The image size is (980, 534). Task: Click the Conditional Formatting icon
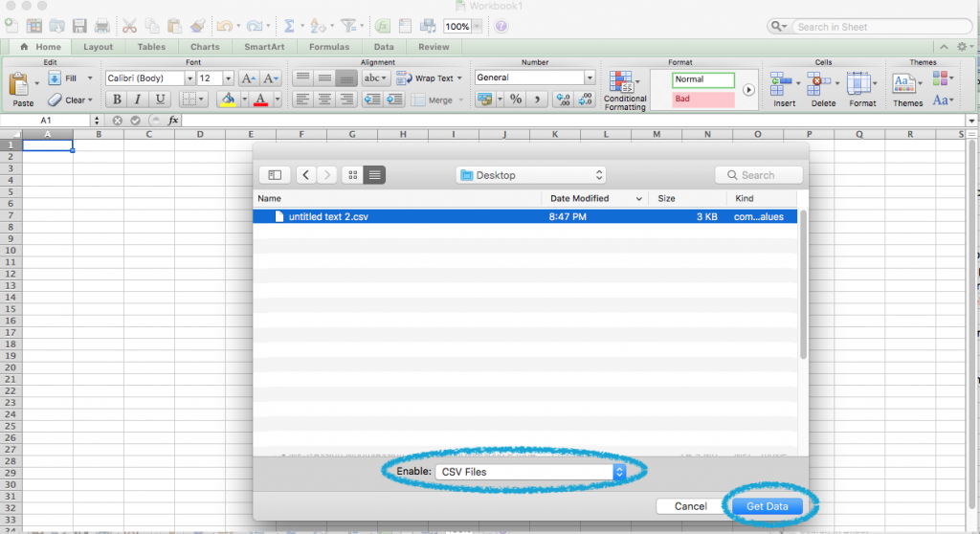click(x=624, y=89)
